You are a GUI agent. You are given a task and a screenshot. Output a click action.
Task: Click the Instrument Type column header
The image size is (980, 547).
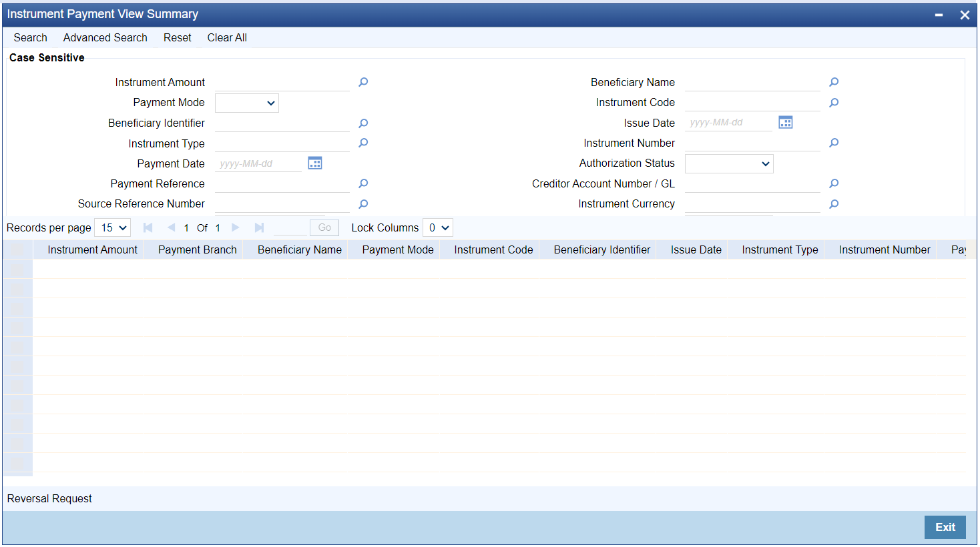(x=780, y=249)
